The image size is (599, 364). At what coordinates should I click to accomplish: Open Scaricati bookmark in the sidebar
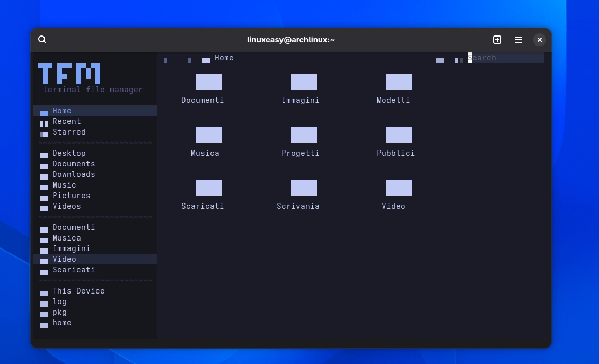(95, 270)
